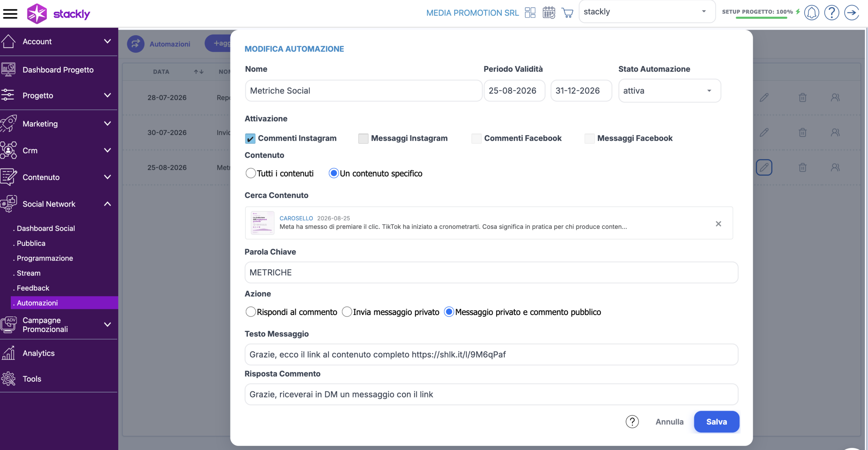Click the Campagne Promozionali ADV icon
This screenshot has width=868, height=450.
coord(8,325)
